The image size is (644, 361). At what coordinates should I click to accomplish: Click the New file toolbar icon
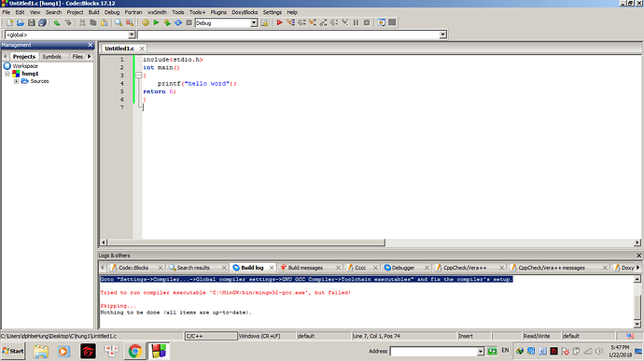[10, 23]
